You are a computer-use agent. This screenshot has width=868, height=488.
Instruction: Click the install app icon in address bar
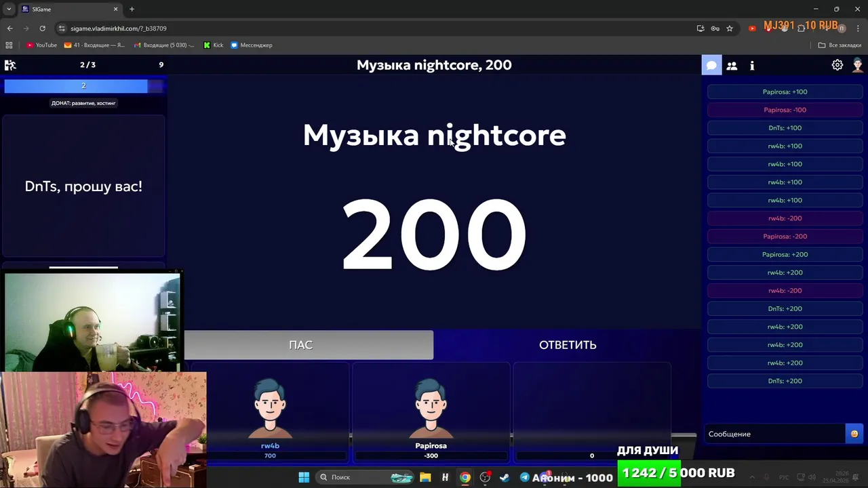[701, 28]
